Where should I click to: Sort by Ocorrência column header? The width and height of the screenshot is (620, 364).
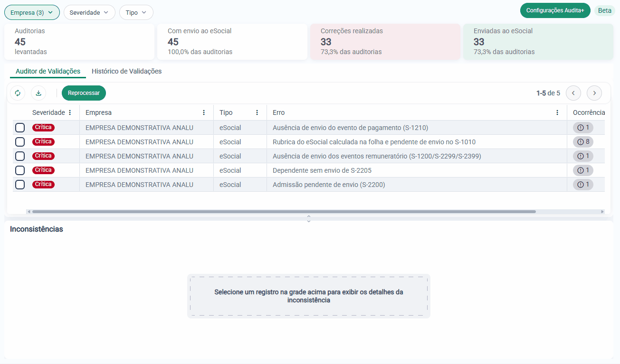[x=589, y=112]
